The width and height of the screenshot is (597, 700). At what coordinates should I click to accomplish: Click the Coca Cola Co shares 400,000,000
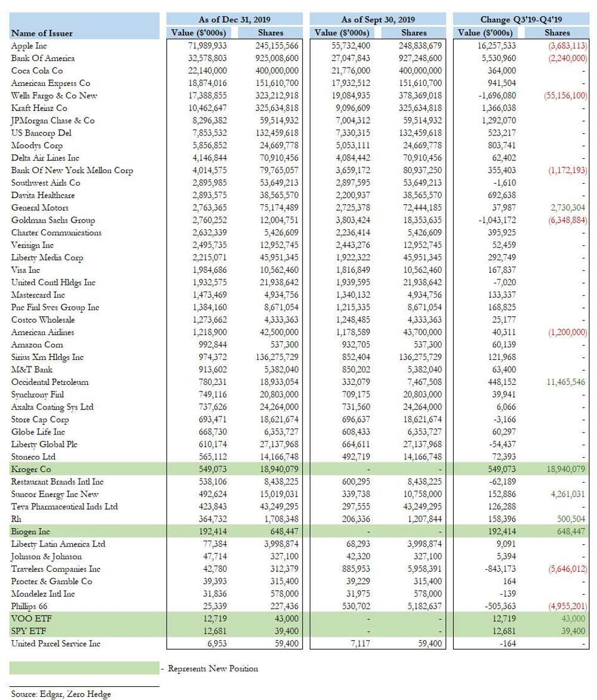[275, 70]
